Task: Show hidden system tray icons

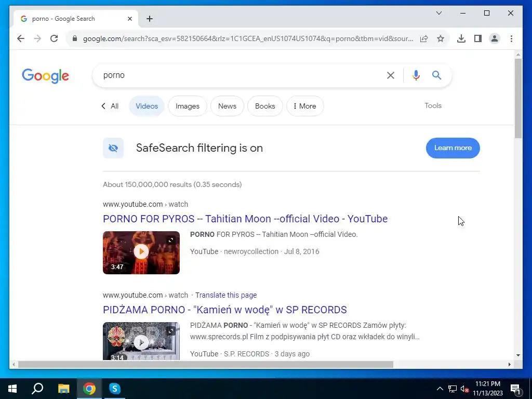Action: click(440, 389)
